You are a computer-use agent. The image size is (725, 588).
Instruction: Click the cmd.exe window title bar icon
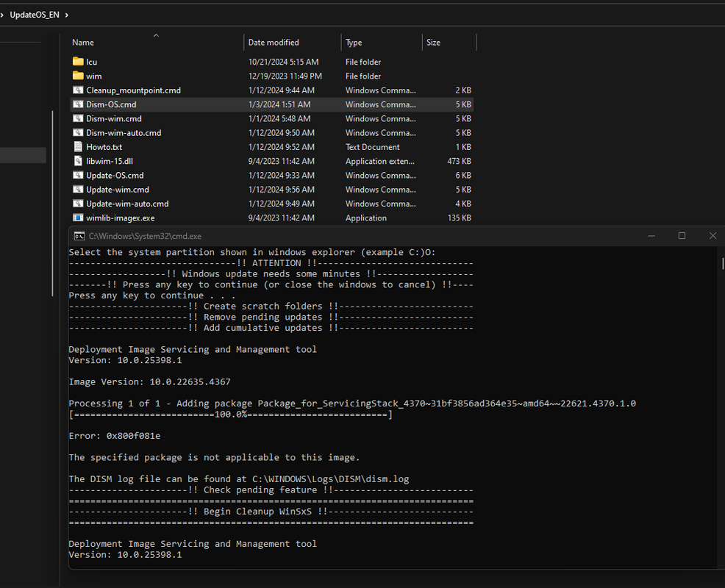click(x=79, y=236)
